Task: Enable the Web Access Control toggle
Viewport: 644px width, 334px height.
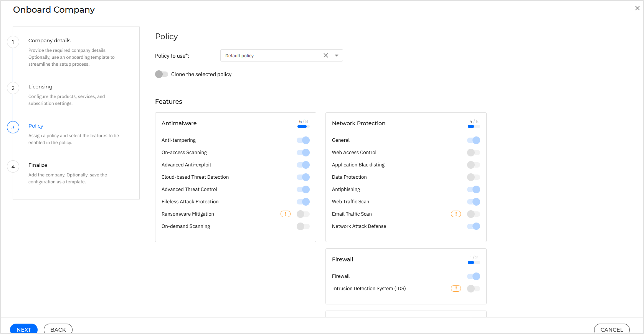Action: [x=474, y=153]
